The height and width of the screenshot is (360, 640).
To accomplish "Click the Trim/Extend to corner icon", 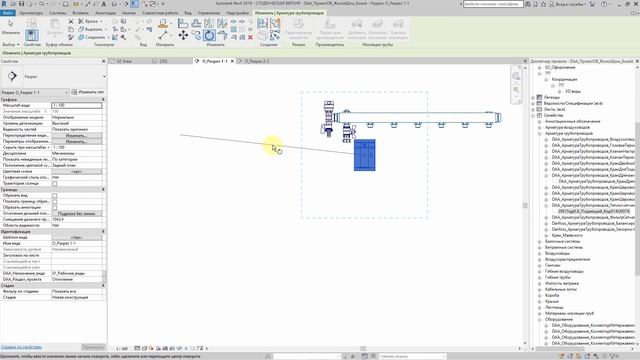I will pyautogui.click(x=222, y=36).
